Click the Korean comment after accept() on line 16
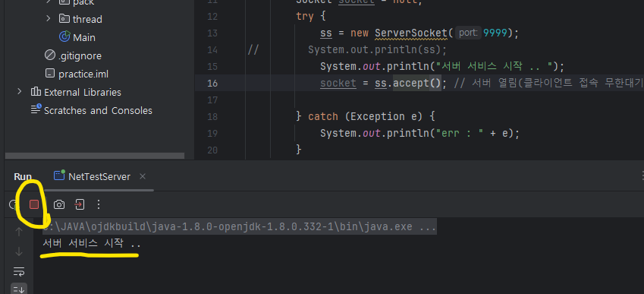 coord(548,83)
